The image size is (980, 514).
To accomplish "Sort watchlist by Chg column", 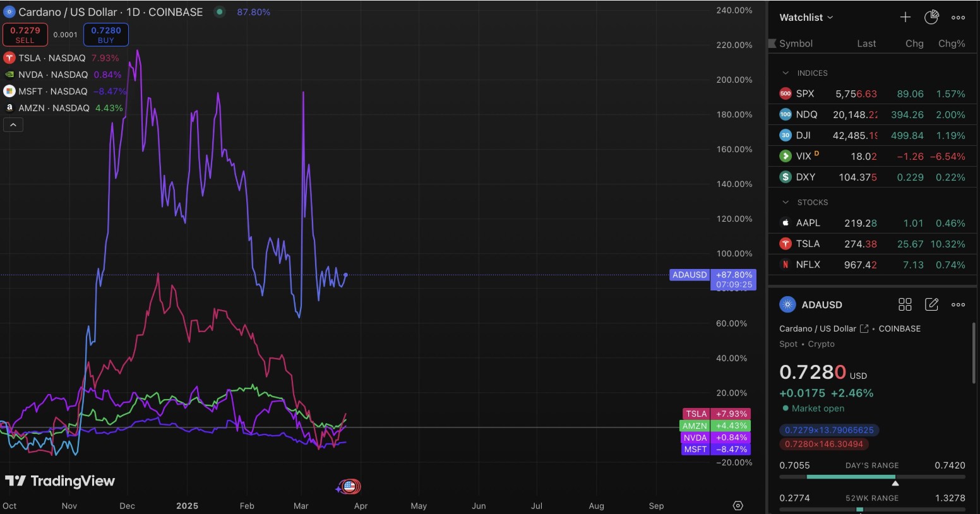I will (914, 44).
